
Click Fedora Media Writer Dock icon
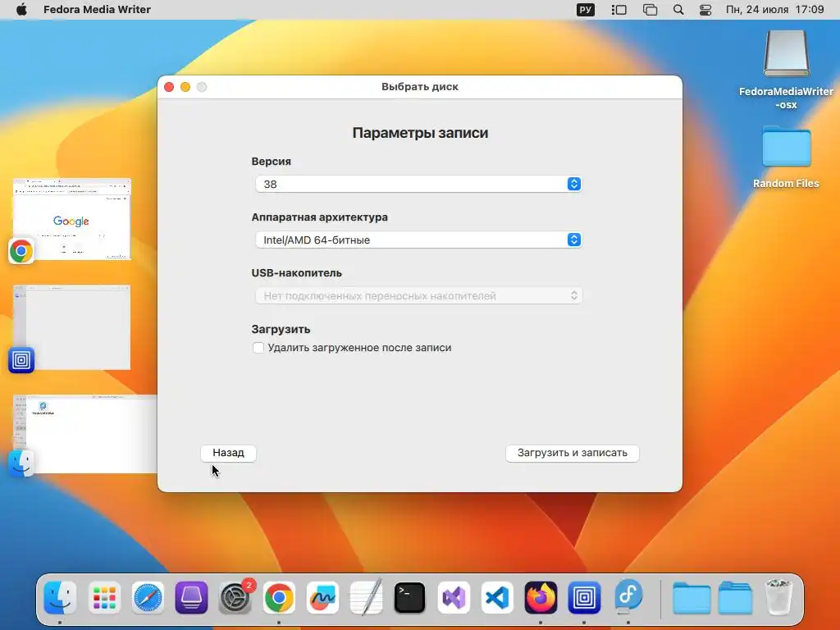(x=628, y=597)
